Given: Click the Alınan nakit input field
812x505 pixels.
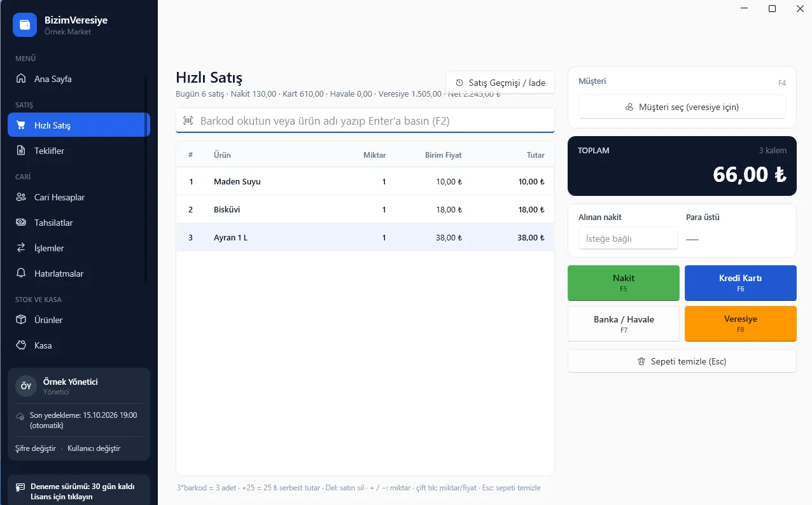Looking at the screenshot, I should [628, 239].
